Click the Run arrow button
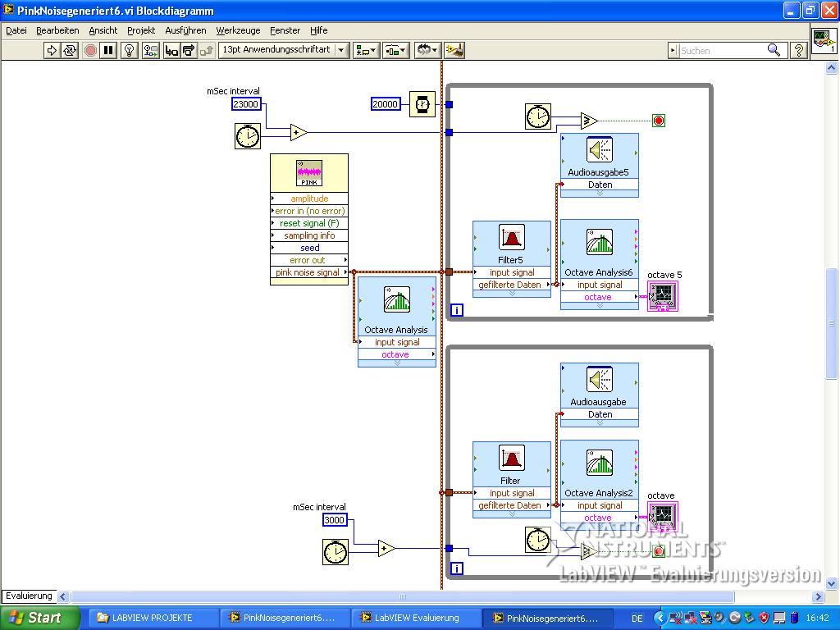Screen dimensions: 840x630 [52, 50]
